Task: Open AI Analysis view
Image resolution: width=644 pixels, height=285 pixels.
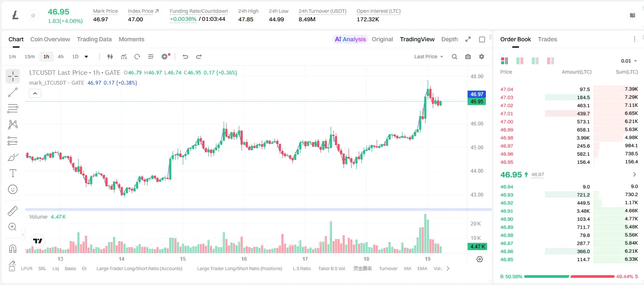Action: (350, 39)
